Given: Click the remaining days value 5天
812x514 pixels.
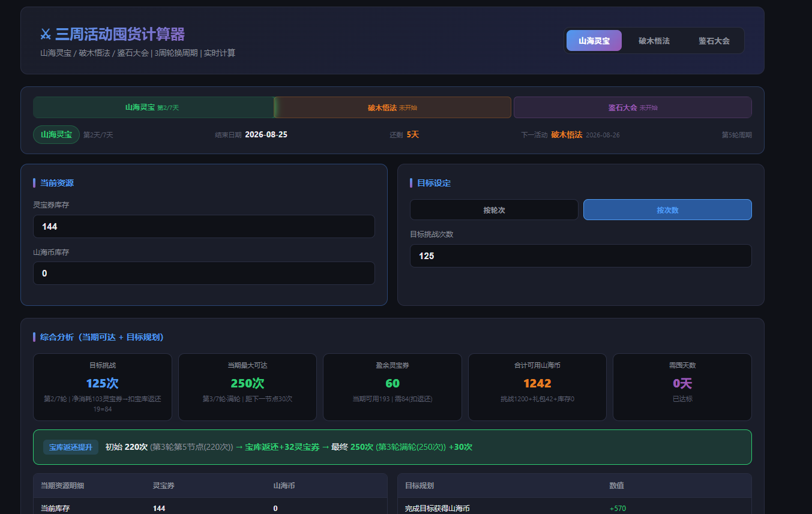Looking at the screenshot, I should [412, 134].
